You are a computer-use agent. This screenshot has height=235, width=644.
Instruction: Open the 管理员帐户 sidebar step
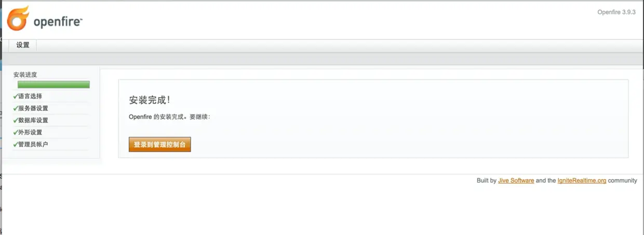pos(33,144)
